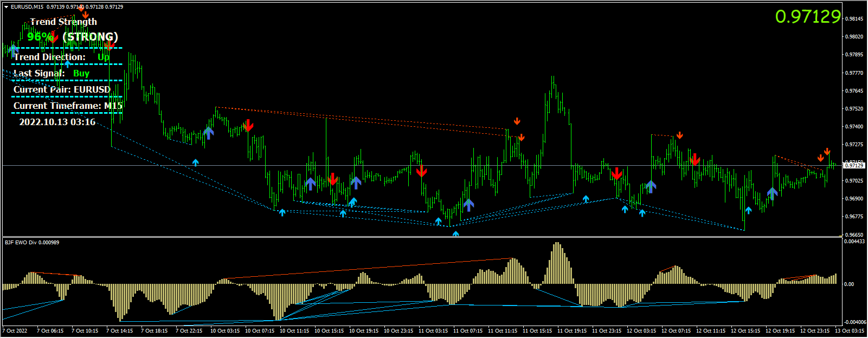868x338 pixels.
Task: Click the 11 Oct 11:15 time axis label
Action: coord(503,330)
